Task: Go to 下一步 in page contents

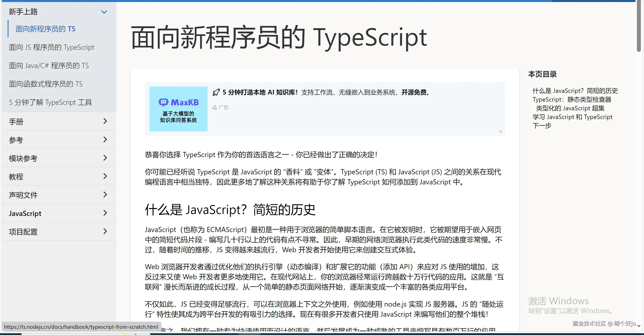Action: [x=542, y=126]
